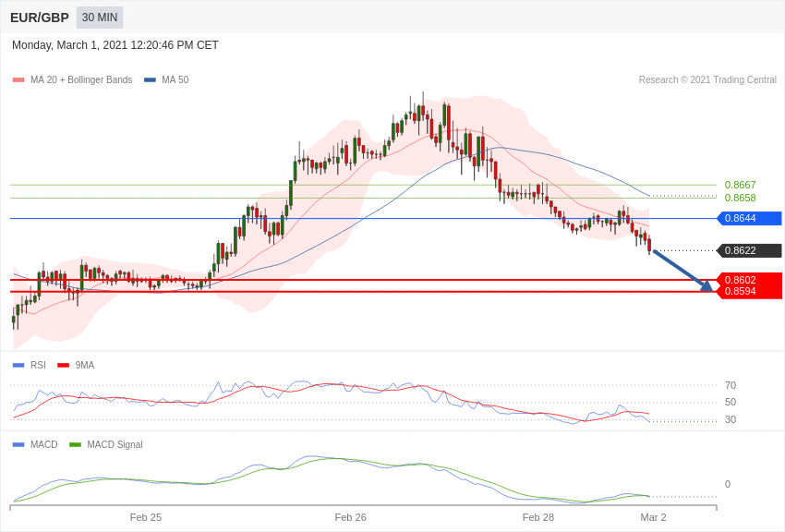
Task: Click the RSI legend label
Action: tap(38, 366)
